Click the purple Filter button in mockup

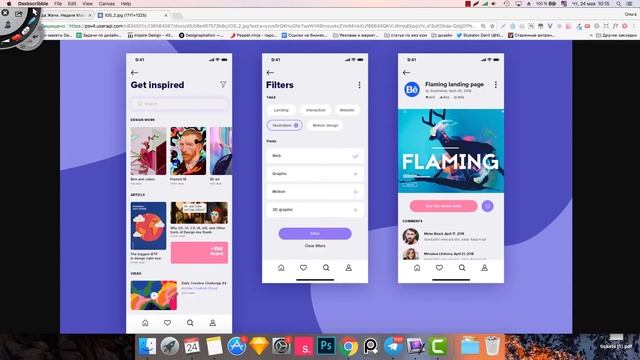pos(315,233)
